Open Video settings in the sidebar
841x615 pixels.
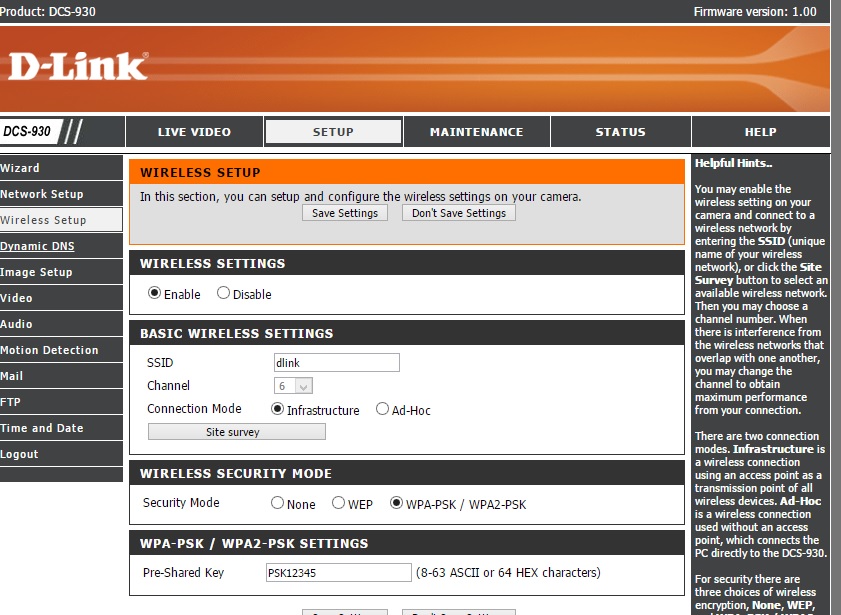point(61,298)
